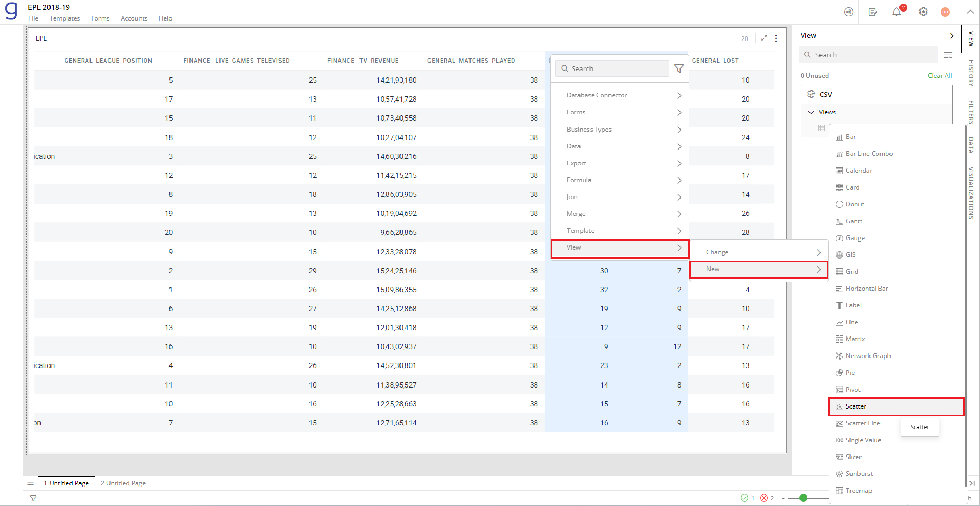
Task: Click the share icon in top bar
Action: [848, 12]
